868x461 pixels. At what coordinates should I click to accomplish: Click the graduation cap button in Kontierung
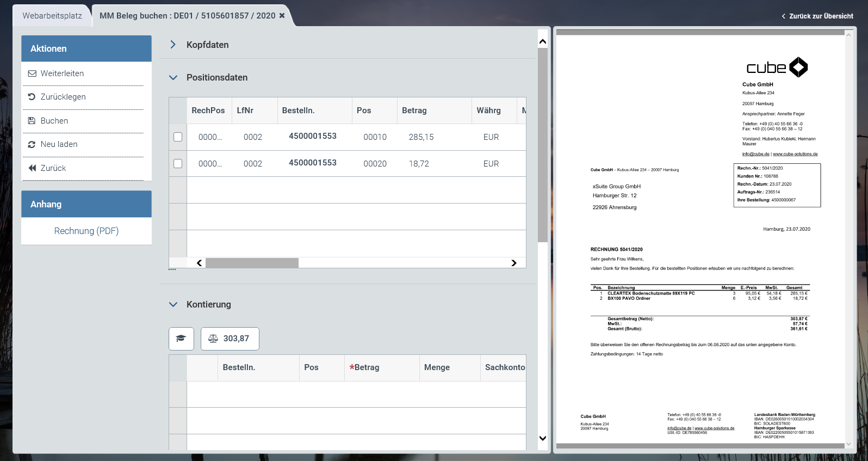pyautogui.click(x=181, y=339)
